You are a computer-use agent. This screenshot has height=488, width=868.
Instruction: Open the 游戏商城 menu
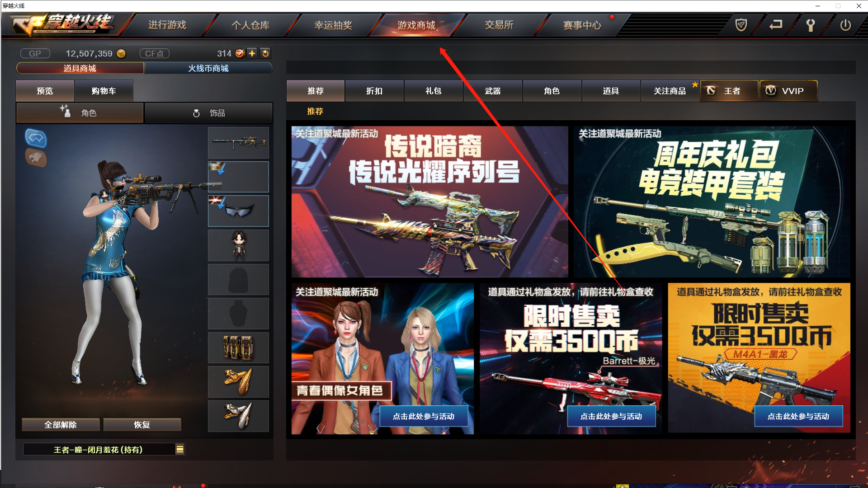416,25
